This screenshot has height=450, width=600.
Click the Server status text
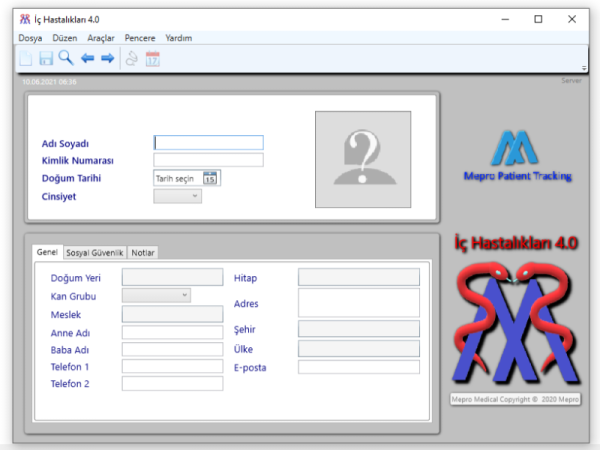point(572,81)
